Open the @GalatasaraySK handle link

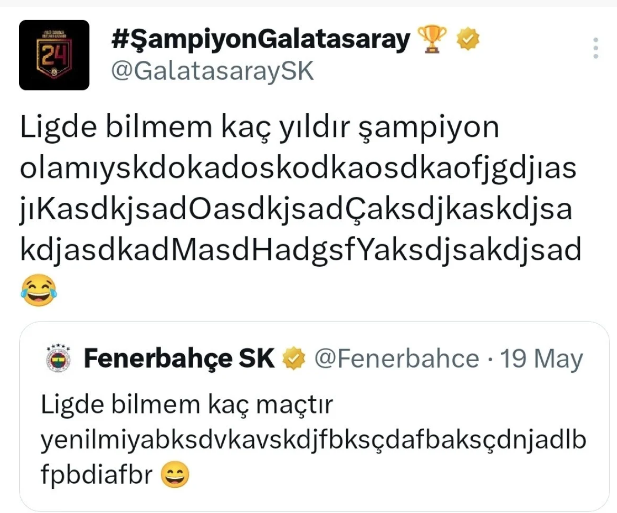pos(212,71)
